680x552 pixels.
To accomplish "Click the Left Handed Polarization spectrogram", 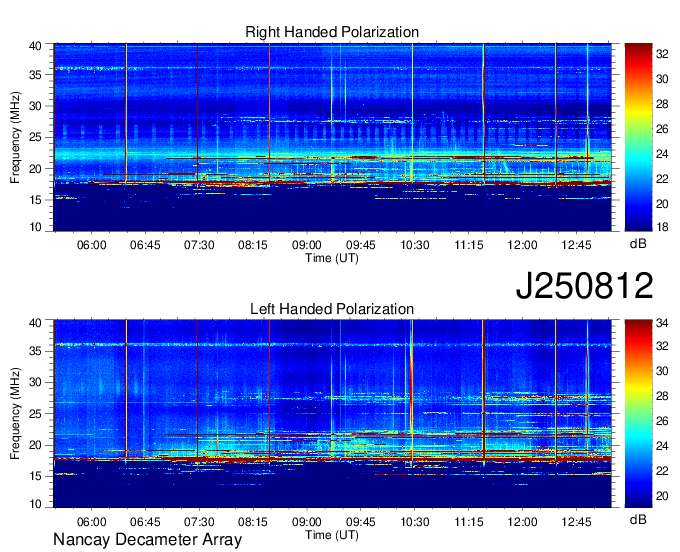I will click(332, 413).
